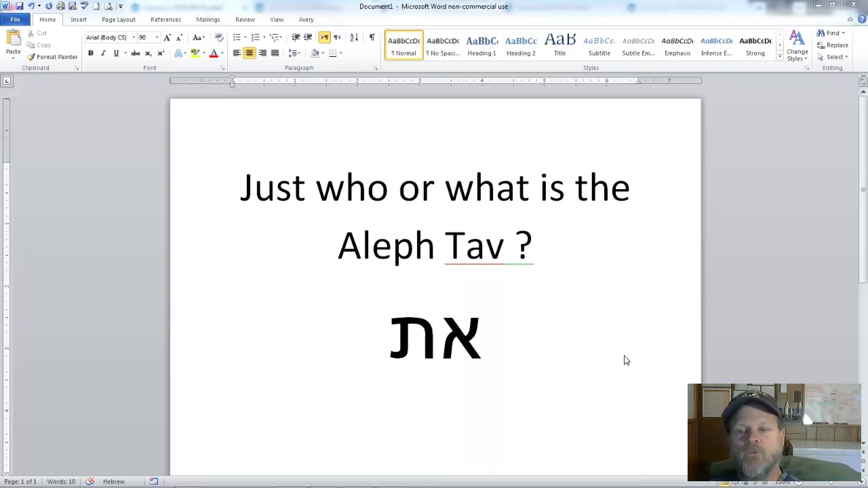
Task: Click the Sort icon in Paragraph group
Action: pos(353,37)
